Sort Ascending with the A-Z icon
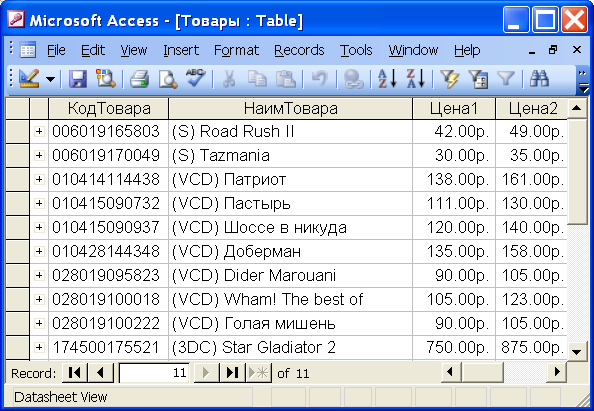The width and height of the screenshot is (594, 411). tap(387, 79)
